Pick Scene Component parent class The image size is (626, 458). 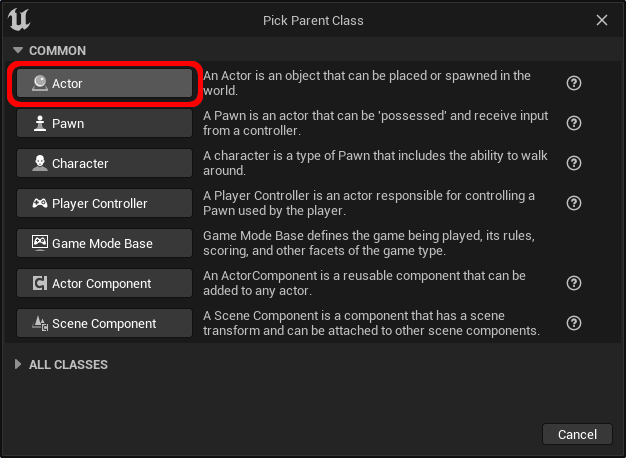pyautogui.click(x=105, y=323)
